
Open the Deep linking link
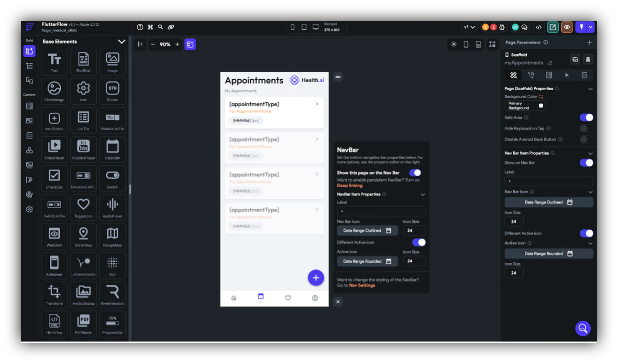350,185
